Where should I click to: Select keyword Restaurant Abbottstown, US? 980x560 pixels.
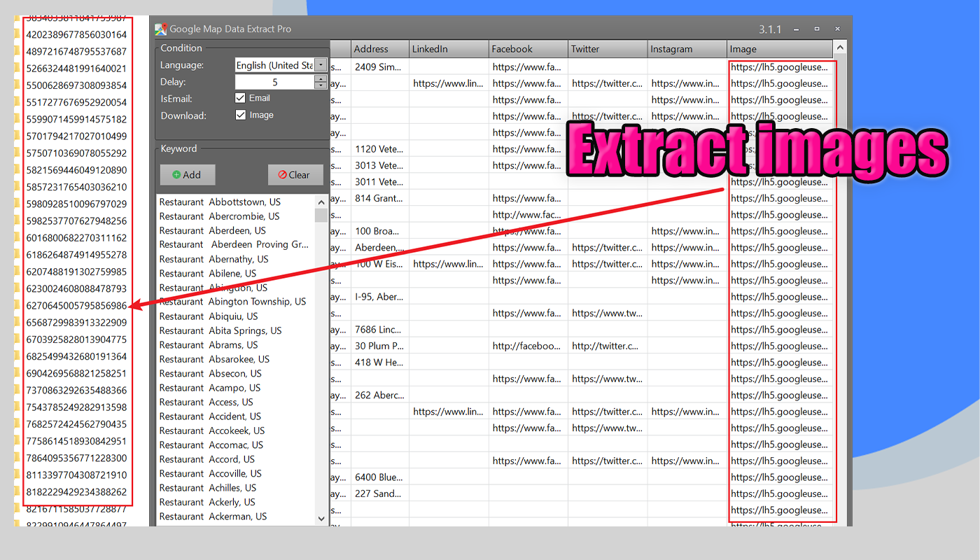click(x=220, y=202)
